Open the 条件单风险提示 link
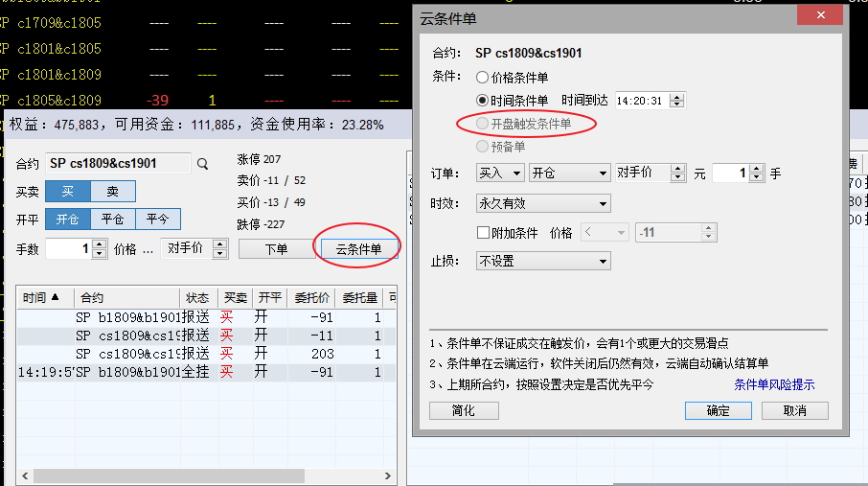868x486 pixels. pos(774,385)
